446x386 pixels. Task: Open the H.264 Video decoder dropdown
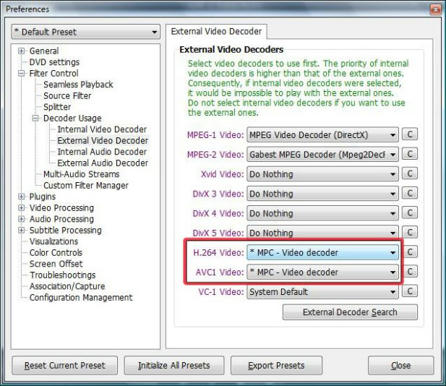point(322,253)
